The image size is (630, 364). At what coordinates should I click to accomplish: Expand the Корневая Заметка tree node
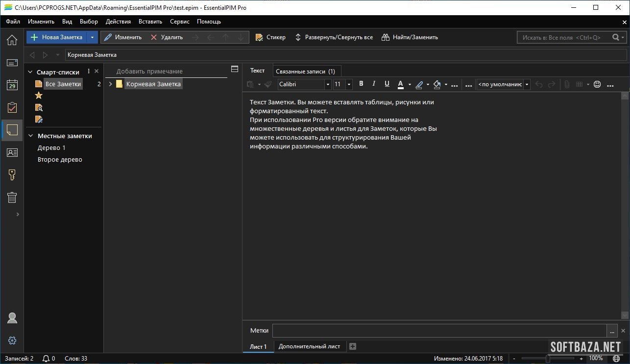point(110,84)
